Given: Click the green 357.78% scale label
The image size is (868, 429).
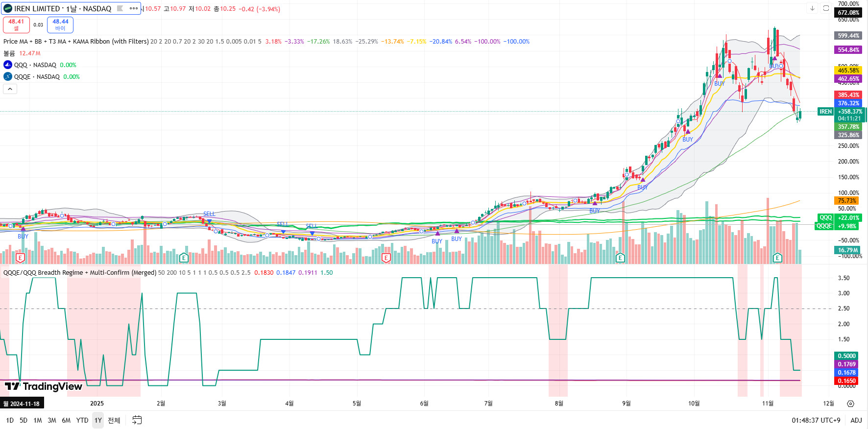Looking at the screenshot, I should (x=848, y=127).
